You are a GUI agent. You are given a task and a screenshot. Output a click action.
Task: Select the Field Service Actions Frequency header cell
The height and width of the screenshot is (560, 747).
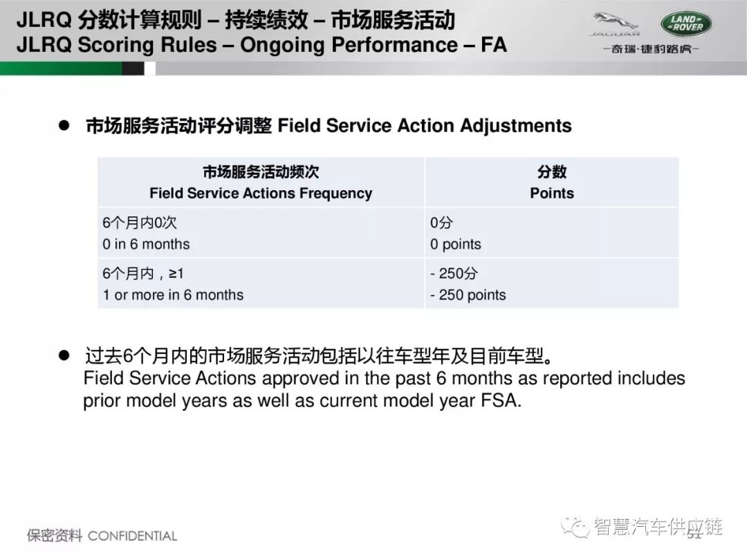[261, 183]
